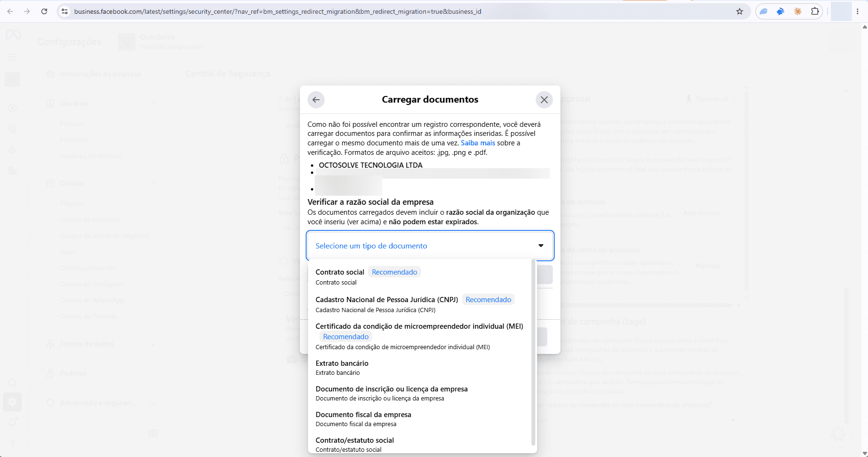The image size is (868, 457).
Task: Click the browser forward arrow
Action: tap(27, 11)
